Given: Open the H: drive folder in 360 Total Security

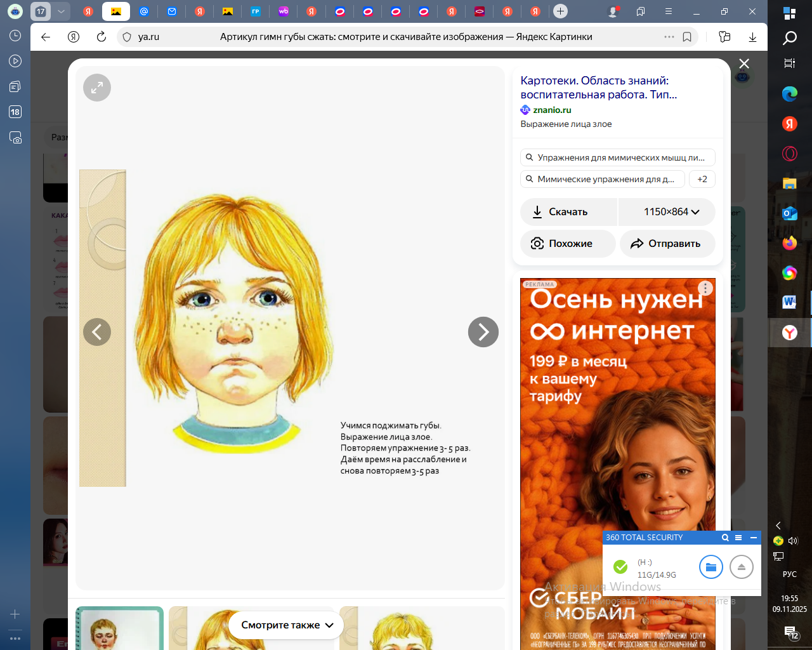Looking at the screenshot, I should 710,567.
